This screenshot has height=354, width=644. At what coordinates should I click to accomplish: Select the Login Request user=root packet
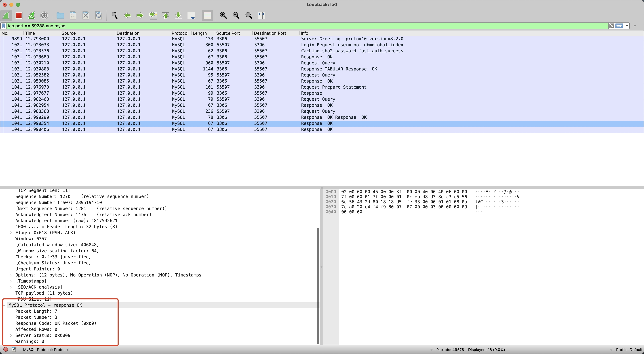tap(352, 45)
